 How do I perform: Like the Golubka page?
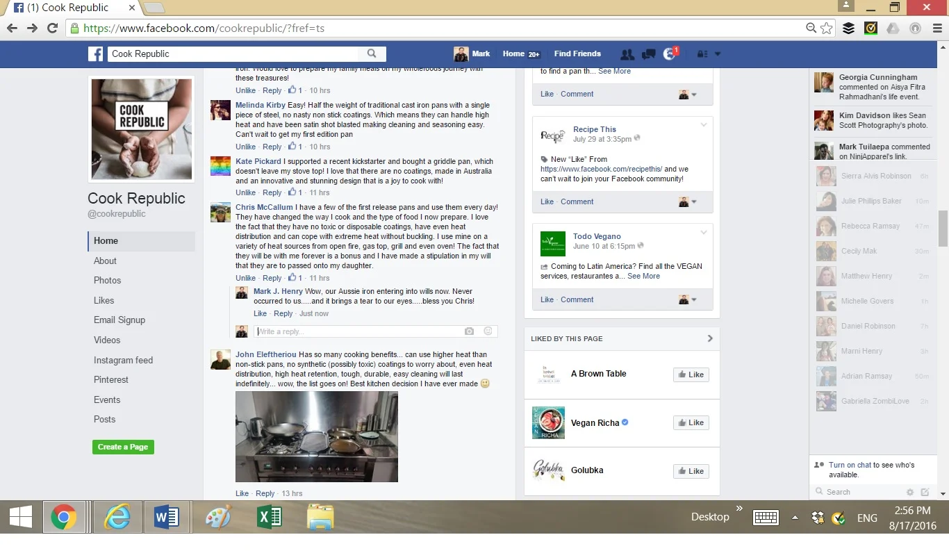(x=691, y=471)
